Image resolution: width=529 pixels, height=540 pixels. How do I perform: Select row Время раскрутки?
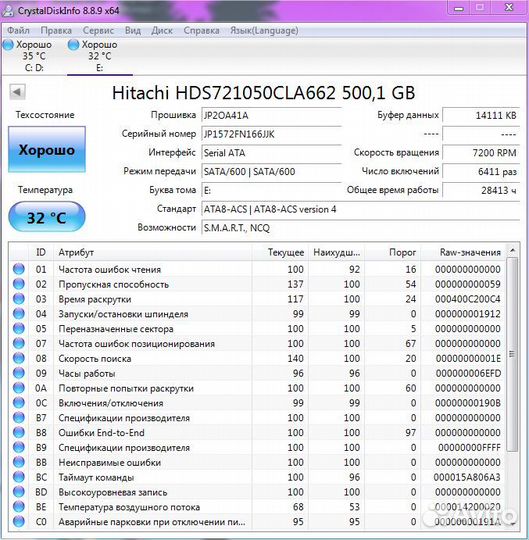(257, 299)
